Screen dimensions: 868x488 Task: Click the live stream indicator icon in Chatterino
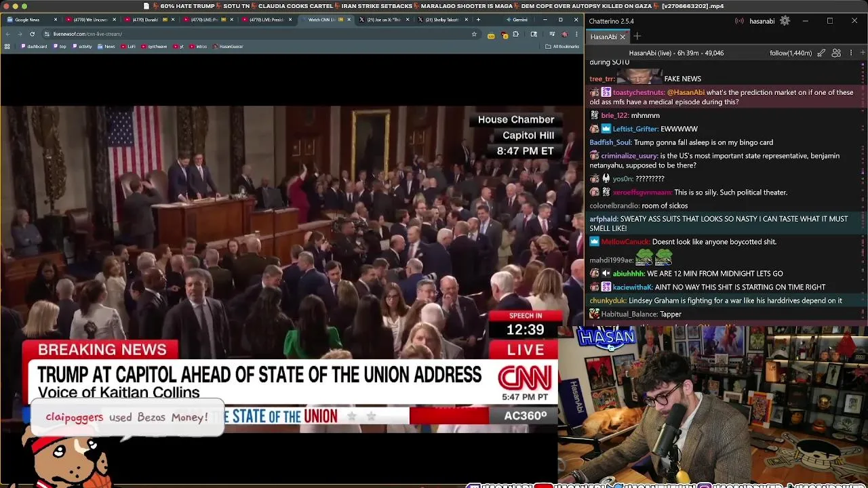click(740, 21)
